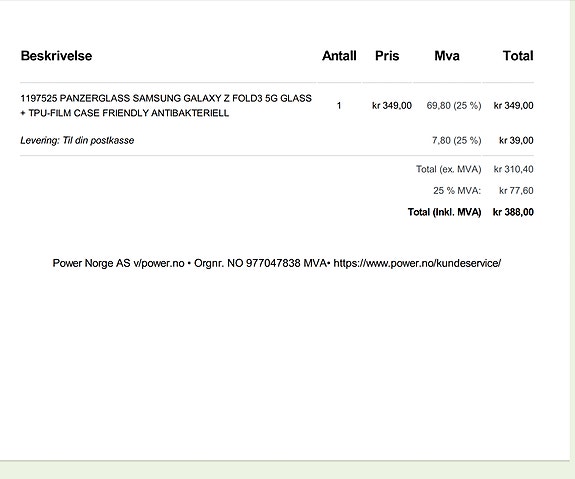Select the Panzerglass Samsung Galaxy product description
This screenshot has width=575, height=479.
[166, 106]
